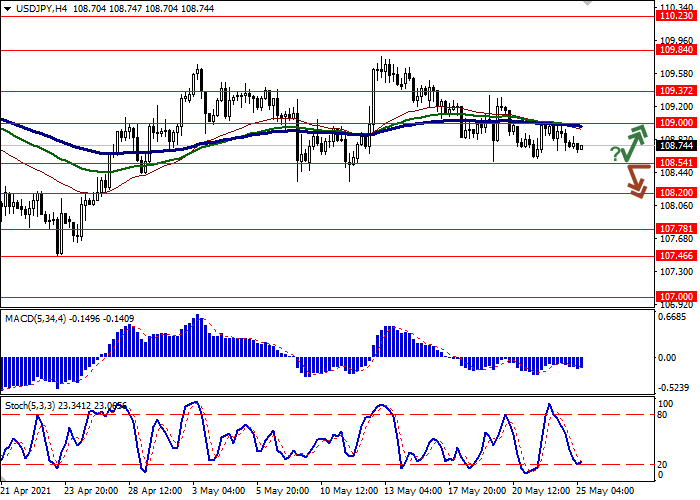700x500 pixels.
Task: Click the 17 May 20:00 time label
Action: pyautogui.click(x=477, y=491)
